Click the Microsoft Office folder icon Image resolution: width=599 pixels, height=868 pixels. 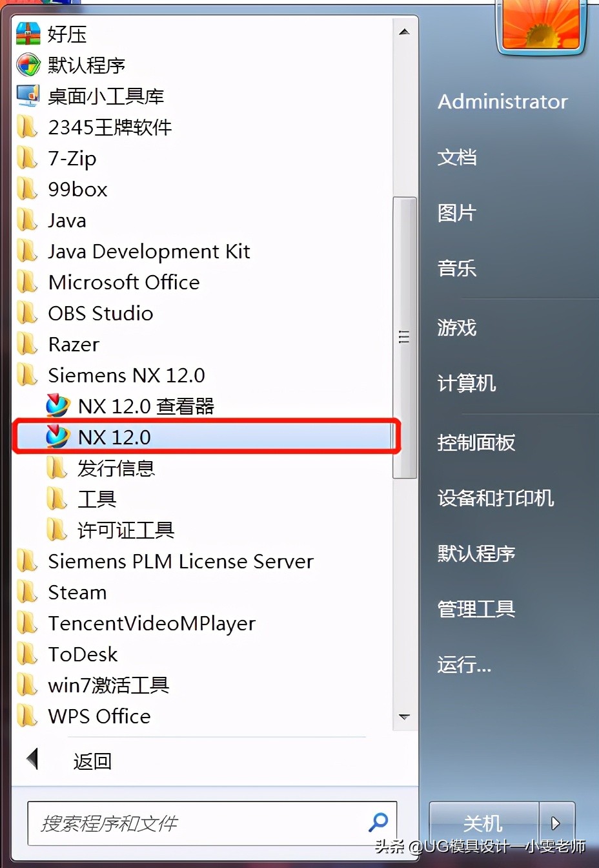27,282
